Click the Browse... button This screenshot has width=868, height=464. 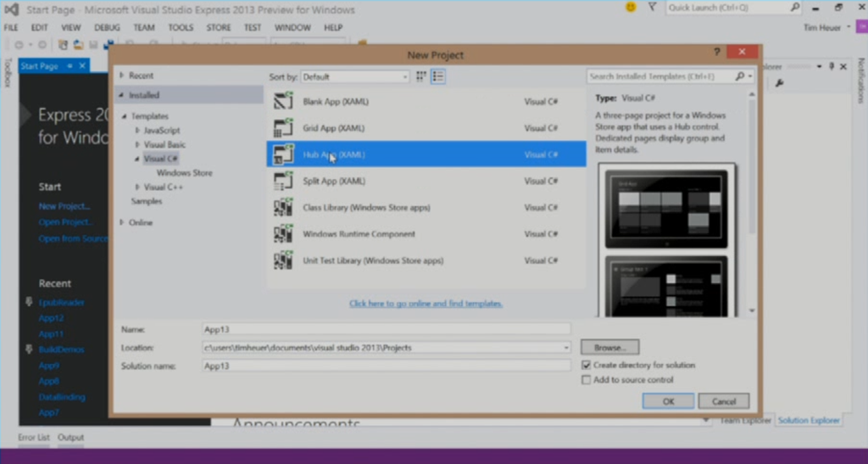(x=609, y=347)
